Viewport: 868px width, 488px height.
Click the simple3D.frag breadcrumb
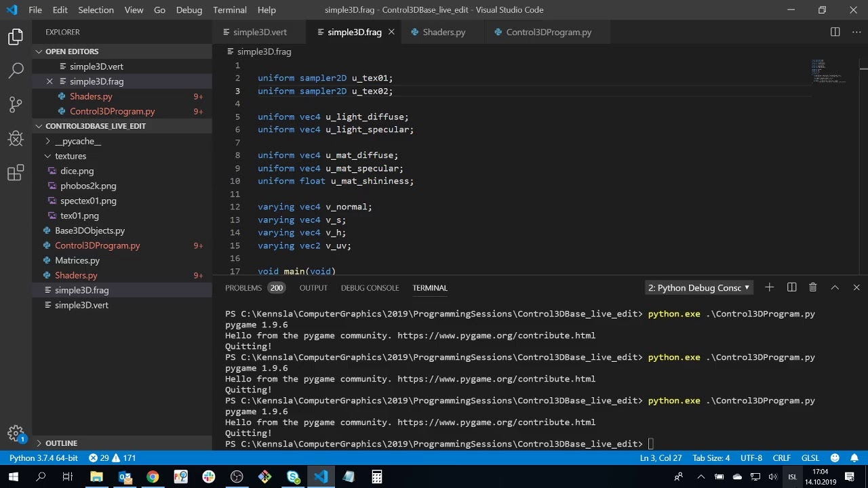(264, 52)
